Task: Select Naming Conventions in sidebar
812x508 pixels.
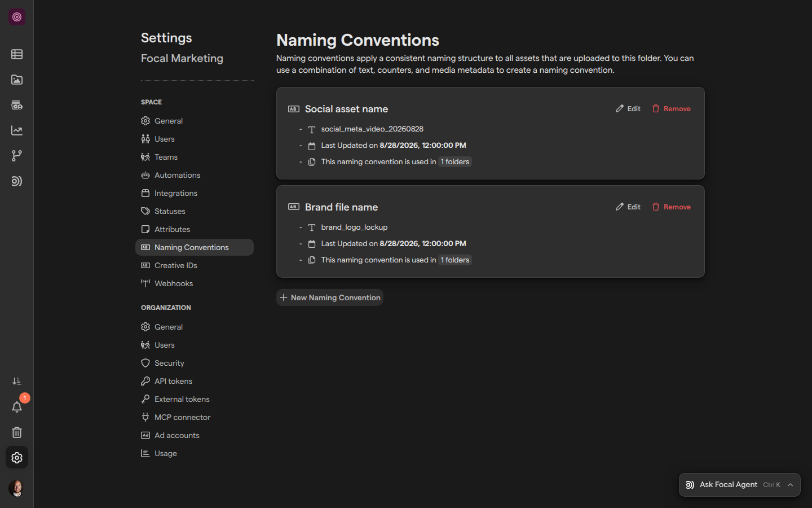Action: pos(195,247)
